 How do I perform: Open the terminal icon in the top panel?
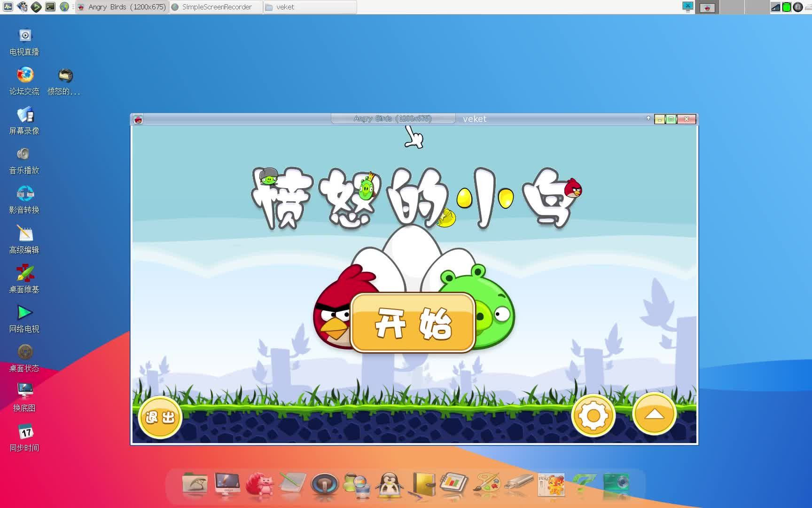pyautogui.click(x=50, y=7)
